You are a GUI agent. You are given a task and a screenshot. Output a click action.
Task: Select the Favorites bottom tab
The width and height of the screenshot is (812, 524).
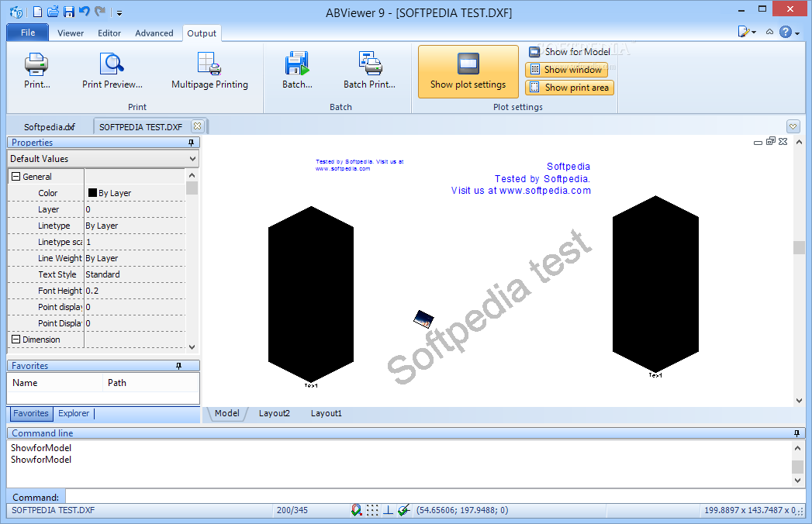(x=31, y=413)
